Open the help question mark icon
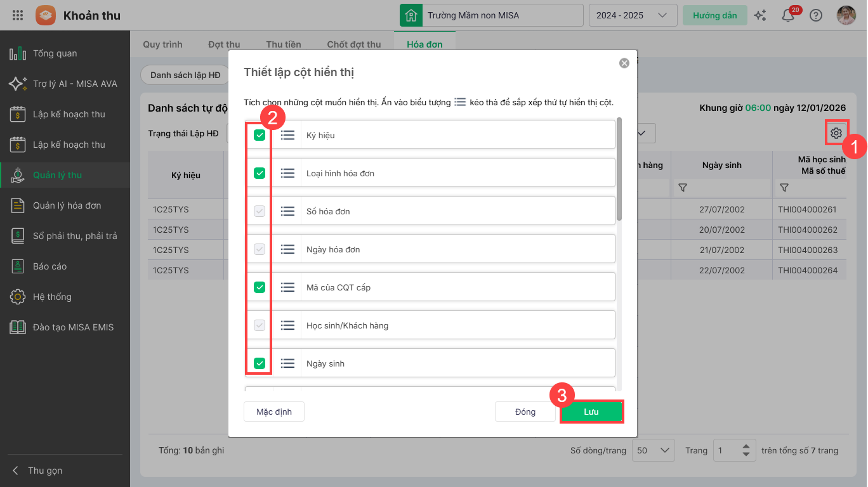 pyautogui.click(x=816, y=16)
